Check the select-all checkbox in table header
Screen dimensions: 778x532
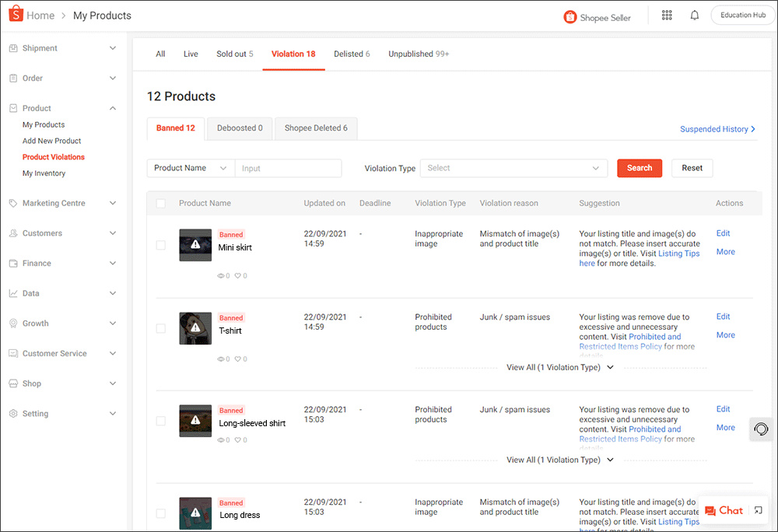click(162, 203)
